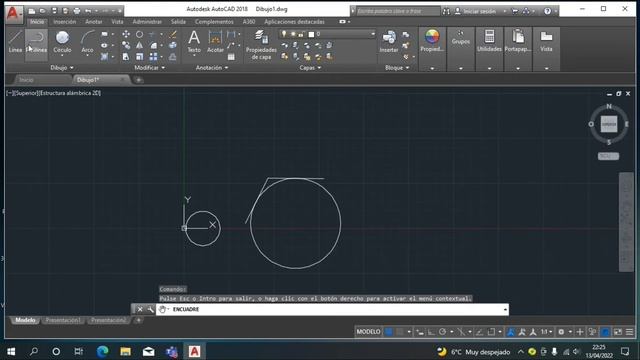Click the ENCUADRE command line input
Screen dimensions: 640x360
(x=333, y=309)
